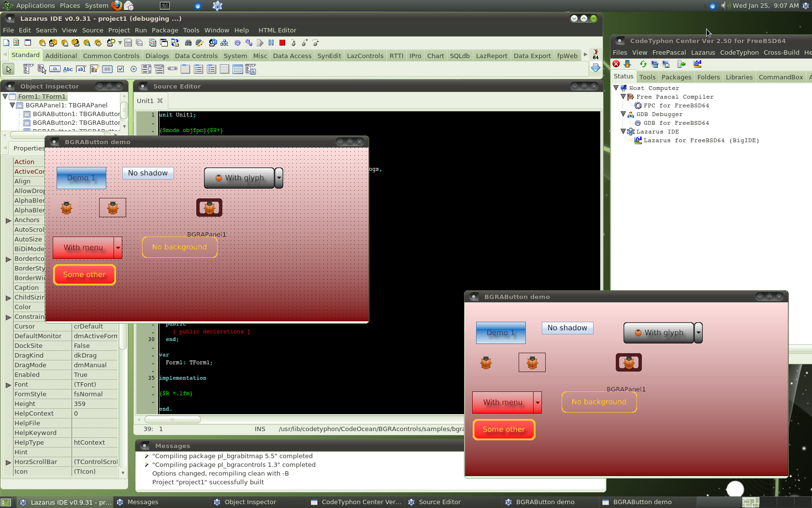Click With menu button in right demo window
The height and width of the screenshot is (508, 812).
point(503,403)
